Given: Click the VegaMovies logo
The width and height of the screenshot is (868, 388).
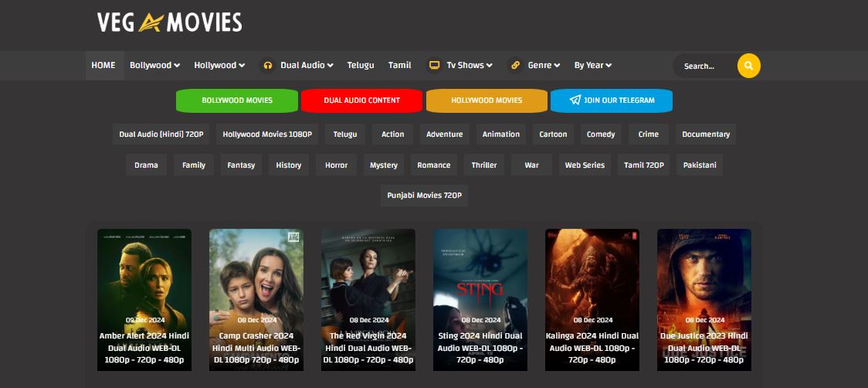Looking at the screenshot, I should tap(169, 22).
